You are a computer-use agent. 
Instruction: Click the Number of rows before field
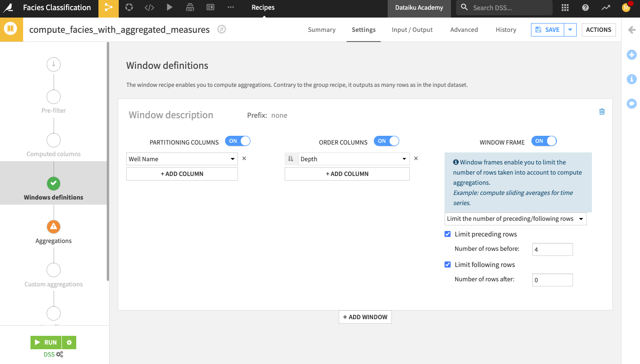pos(552,249)
